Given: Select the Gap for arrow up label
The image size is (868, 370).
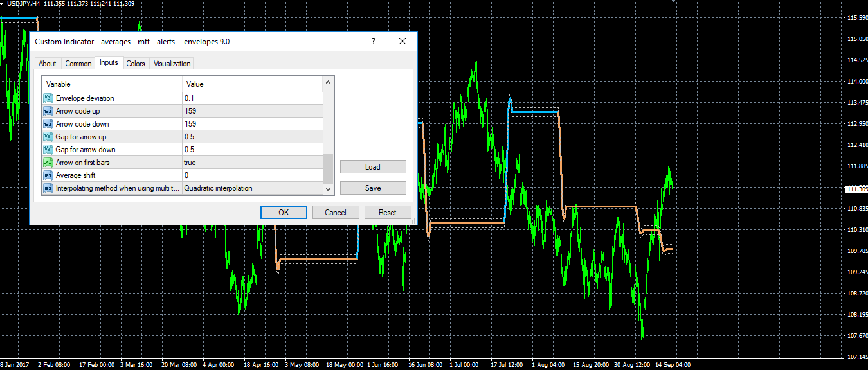Looking at the screenshot, I should 81,137.
